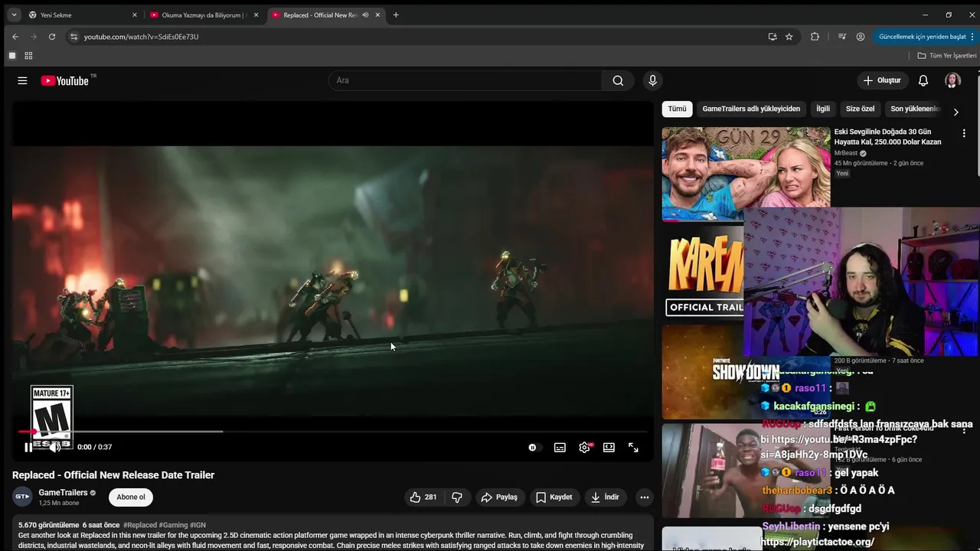Open the apps grid in bookmarks bar
This screenshot has width=980, height=551.
(28, 56)
